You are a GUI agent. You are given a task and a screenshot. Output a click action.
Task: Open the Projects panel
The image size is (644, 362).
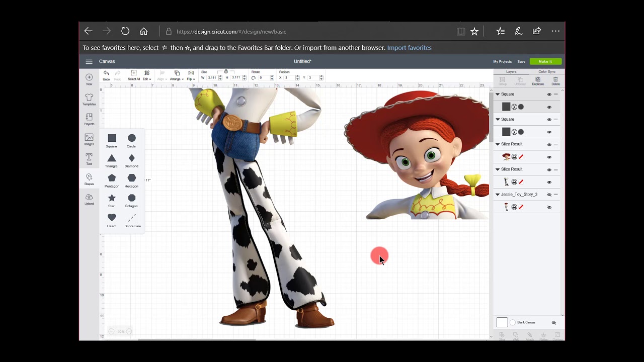pos(89,119)
